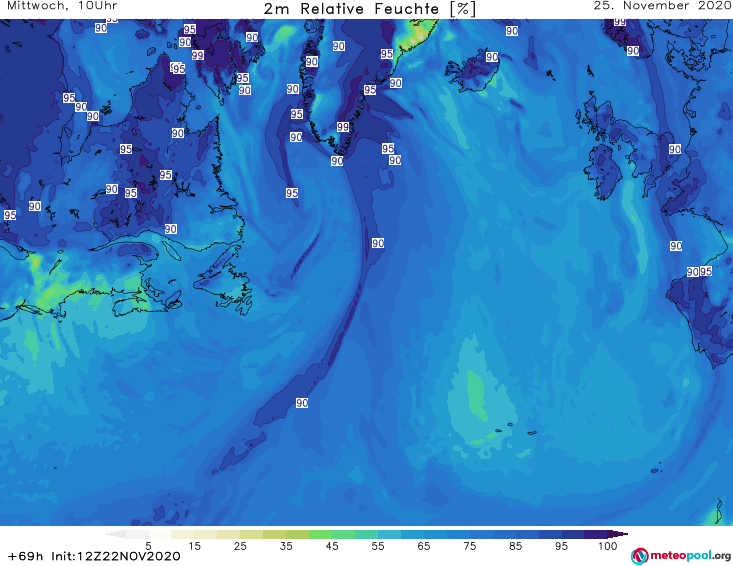The height and width of the screenshot is (566, 733).
Task: Click the meteopool.org logo
Action: (x=681, y=556)
